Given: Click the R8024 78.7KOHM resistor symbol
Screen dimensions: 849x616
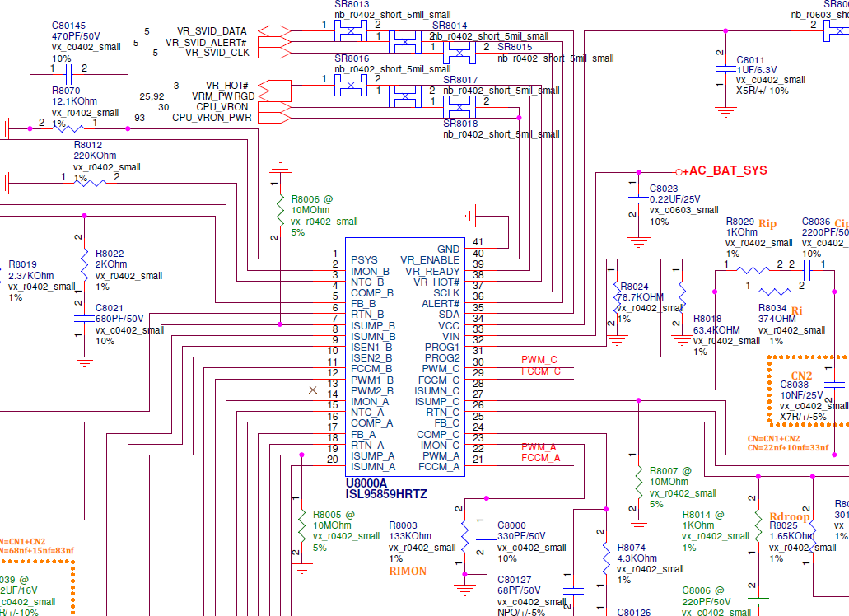Looking at the screenshot, I should click(618, 296).
